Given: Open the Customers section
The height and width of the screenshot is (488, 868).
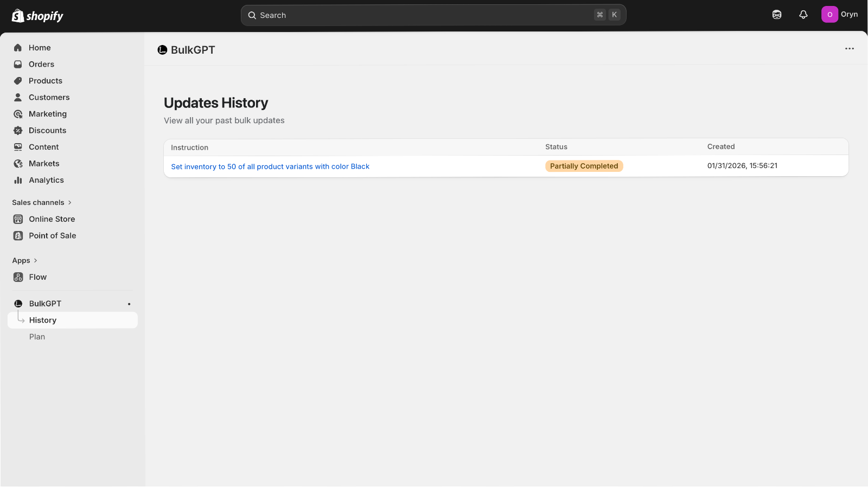Looking at the screenshot, I should [x=49, y=98].
